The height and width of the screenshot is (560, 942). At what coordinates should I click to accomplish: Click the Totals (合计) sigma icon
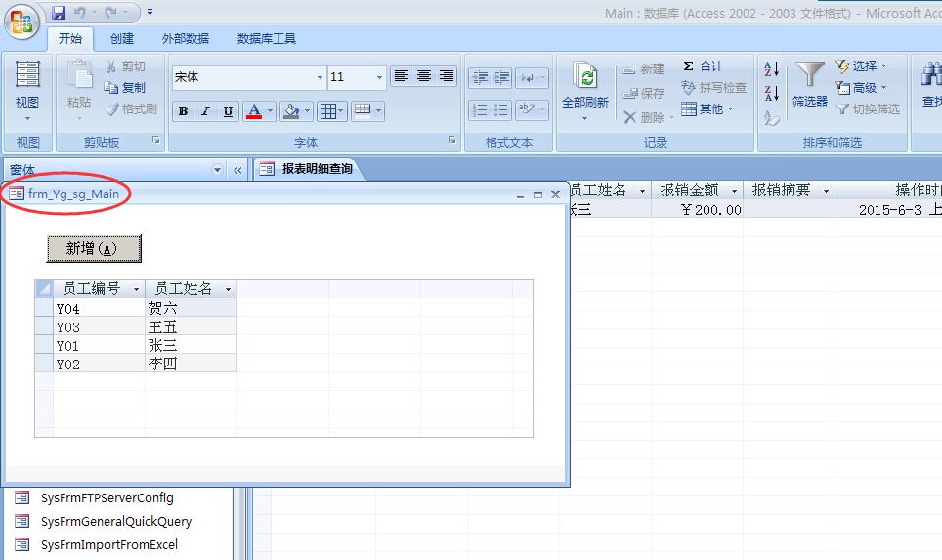point(688,66)
